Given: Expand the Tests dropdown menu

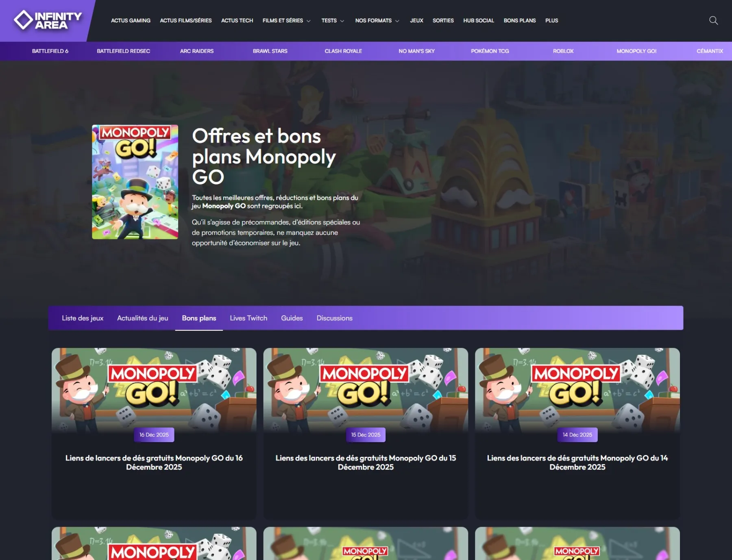Looking at the screenshot, I should click(x=332, y=21).
